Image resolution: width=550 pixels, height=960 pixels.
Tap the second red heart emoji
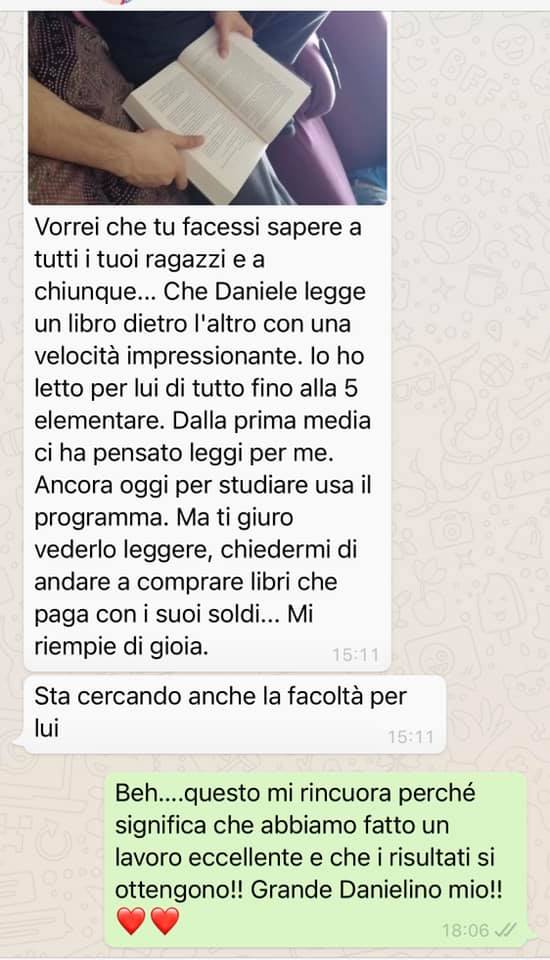pyautogui.click(x=165, y=920)
